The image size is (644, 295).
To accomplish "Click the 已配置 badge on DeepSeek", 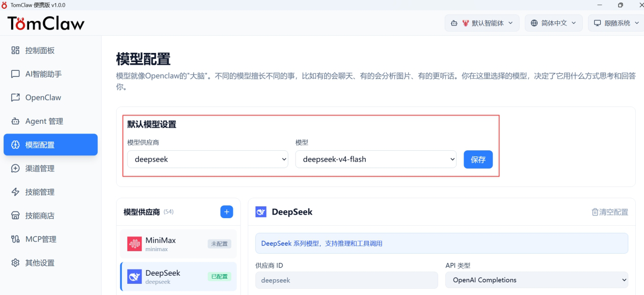I will (219, 277).
